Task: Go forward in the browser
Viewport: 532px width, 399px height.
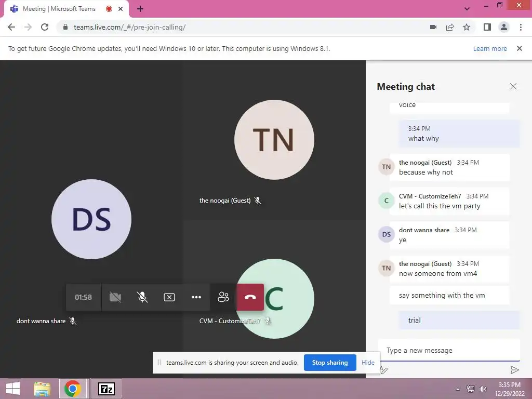Action: (28, 27)
